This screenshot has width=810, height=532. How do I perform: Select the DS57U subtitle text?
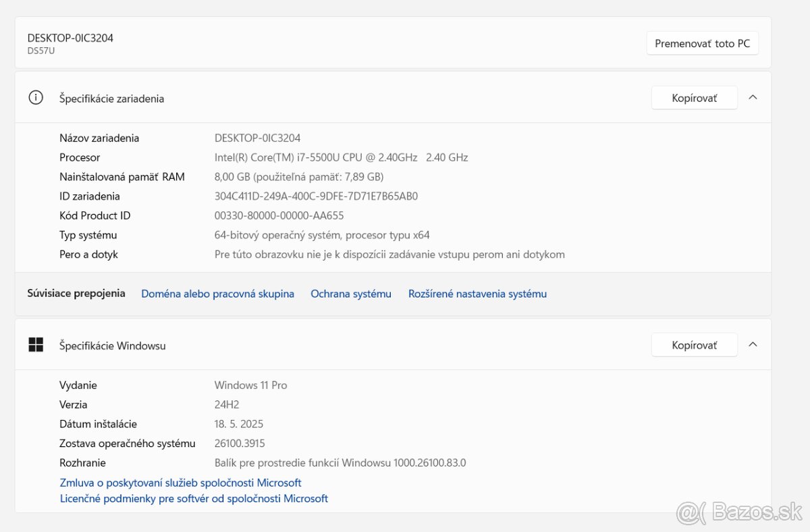tap(40, 50)
